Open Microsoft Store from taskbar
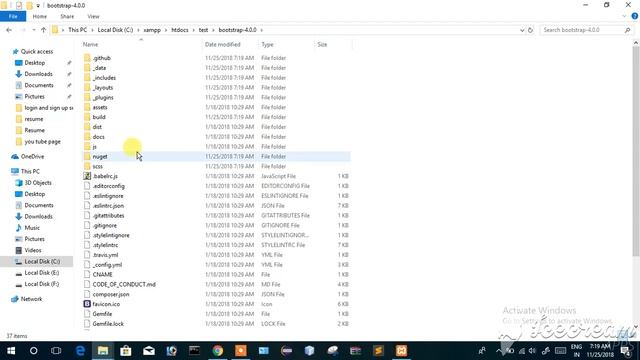 click(126, 351)
